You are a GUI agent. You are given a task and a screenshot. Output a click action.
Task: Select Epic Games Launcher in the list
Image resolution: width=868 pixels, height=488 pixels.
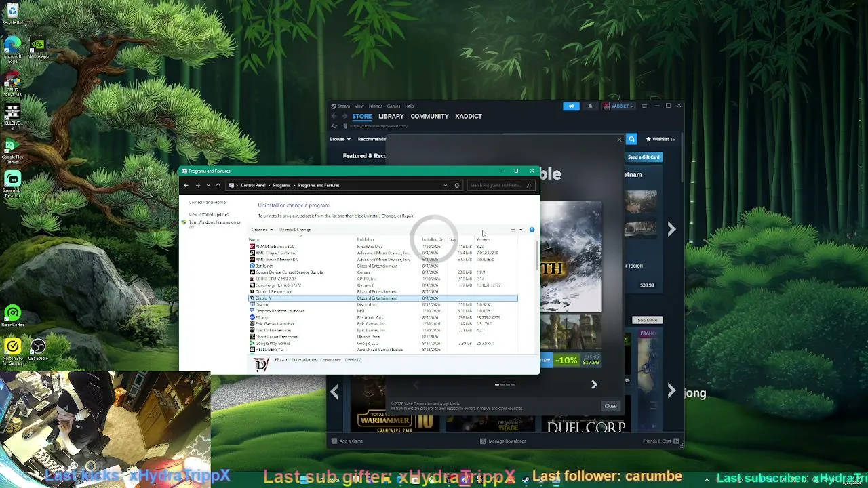[383, 324]
